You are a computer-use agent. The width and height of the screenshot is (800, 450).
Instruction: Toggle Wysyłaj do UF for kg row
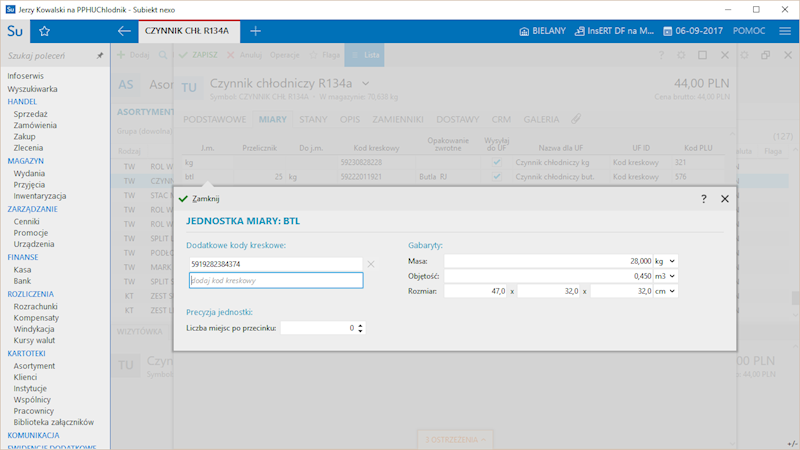[x=496, y=162]
